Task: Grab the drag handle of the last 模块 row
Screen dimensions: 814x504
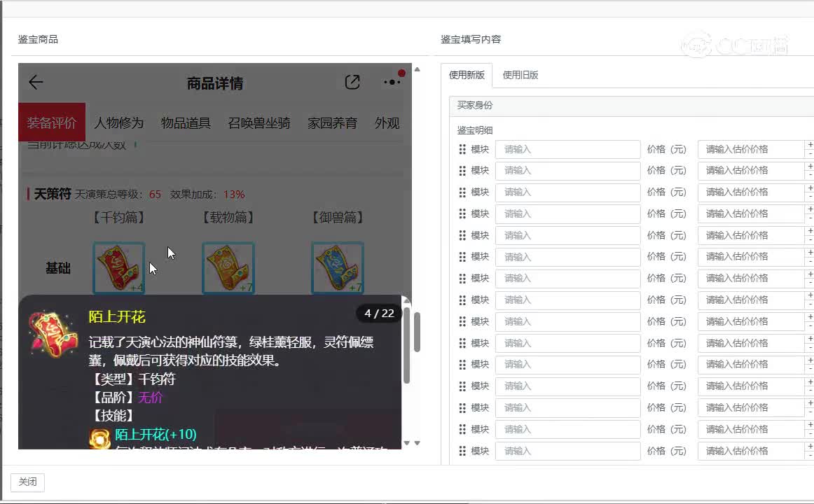Action: 462,451
